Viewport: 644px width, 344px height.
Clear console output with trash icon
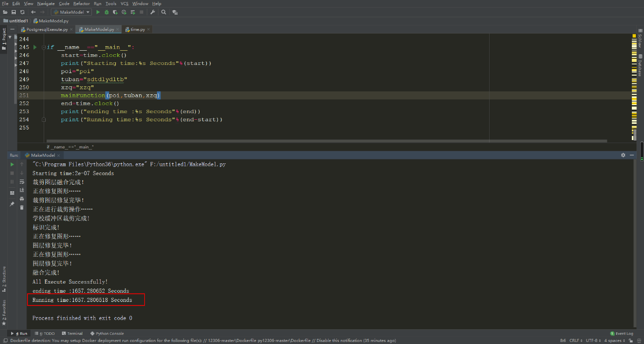[x=22, y=208]
